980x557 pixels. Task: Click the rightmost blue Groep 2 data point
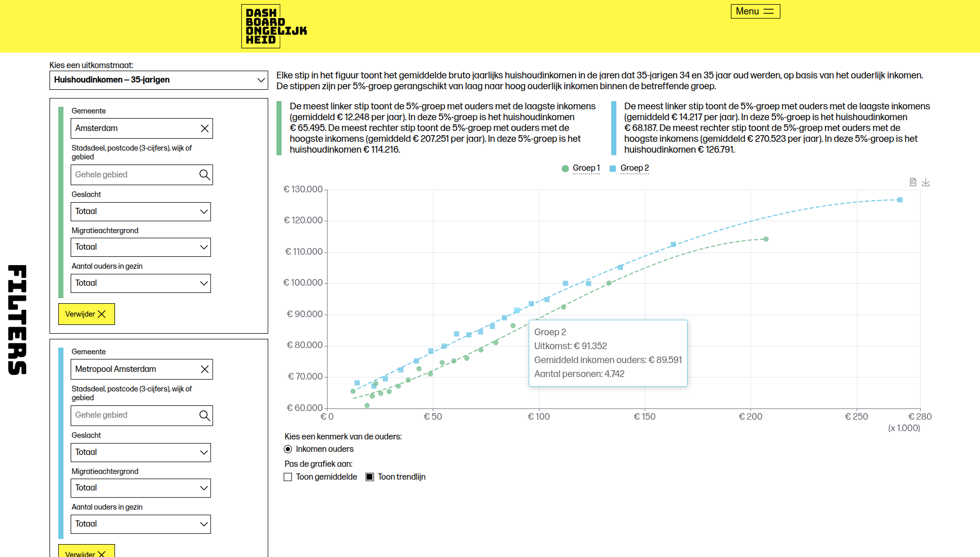pyautogui.click(x=900, y=200)
